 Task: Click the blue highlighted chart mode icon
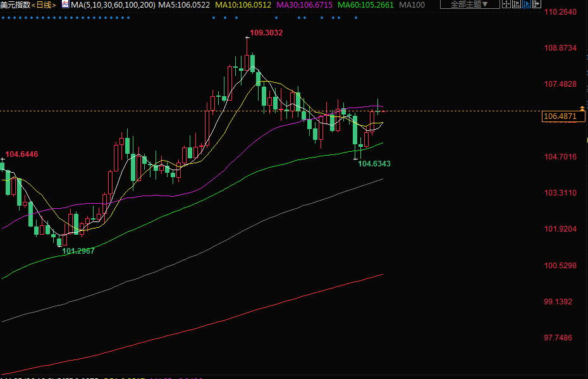[527, 4]
